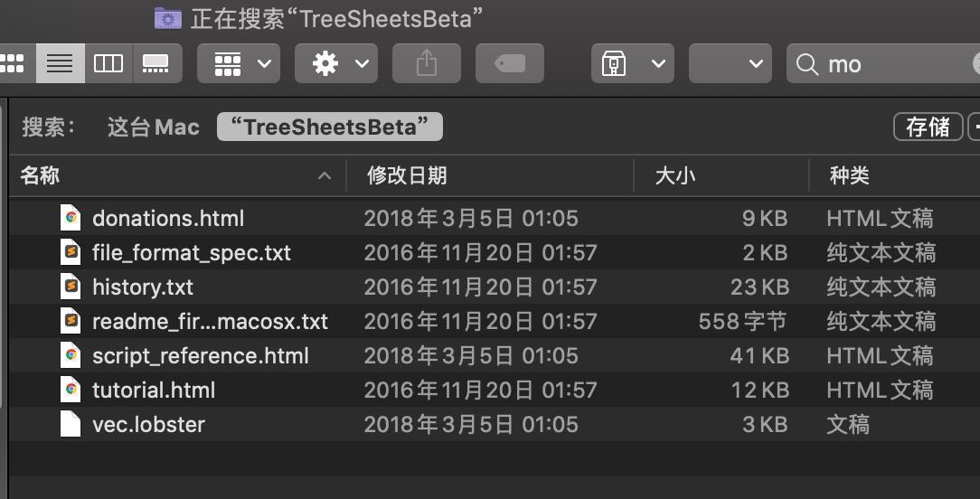This screenshot has height=499, width=980.
Task: Switch to icon view mode
Action: [13, 63]
